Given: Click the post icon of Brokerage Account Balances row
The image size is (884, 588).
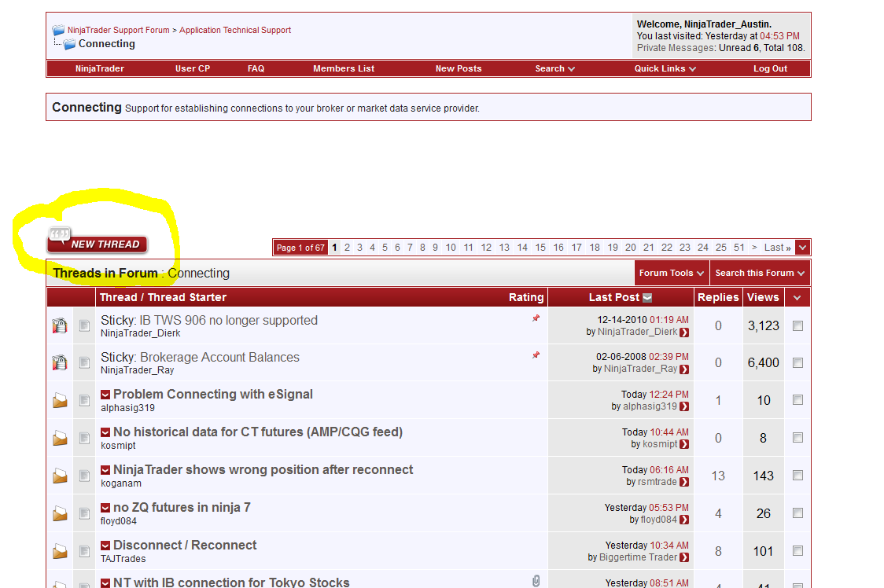Looking at the screenshot, I should pos(85,362).
